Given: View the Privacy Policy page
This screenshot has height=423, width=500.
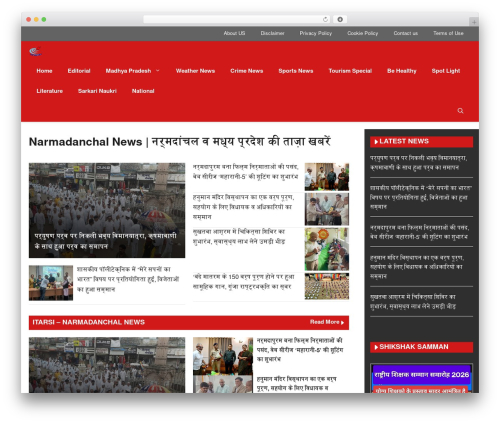Looking at the screenshot, I should click(x=316, y=33).
